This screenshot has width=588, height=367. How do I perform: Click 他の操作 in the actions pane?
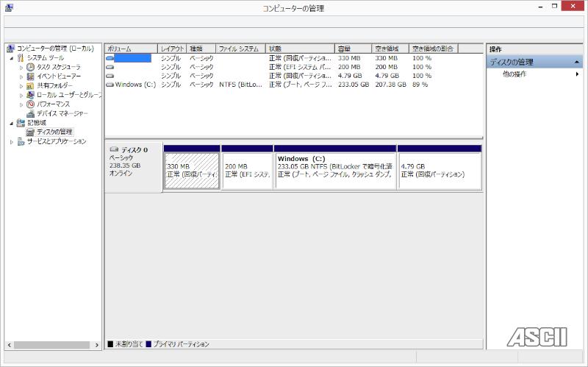coord(514,74)
